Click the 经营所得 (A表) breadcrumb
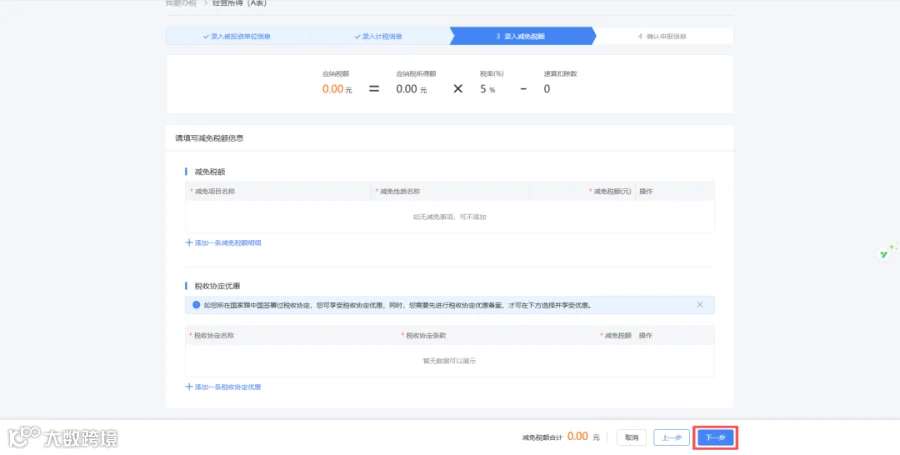900x455 pixels. 239,3
